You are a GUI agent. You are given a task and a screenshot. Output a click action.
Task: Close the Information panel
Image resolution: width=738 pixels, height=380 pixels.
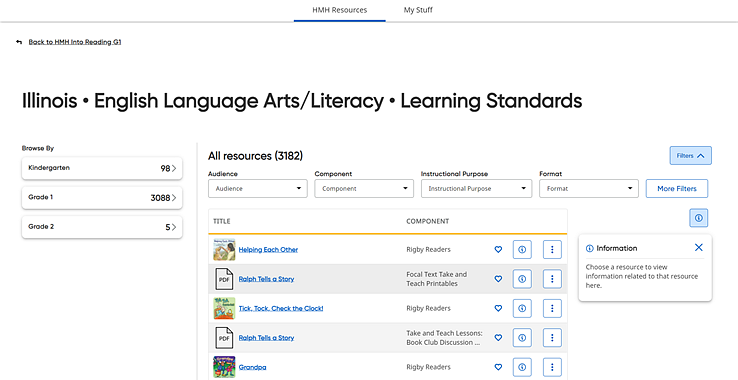[x=698, y=248]
